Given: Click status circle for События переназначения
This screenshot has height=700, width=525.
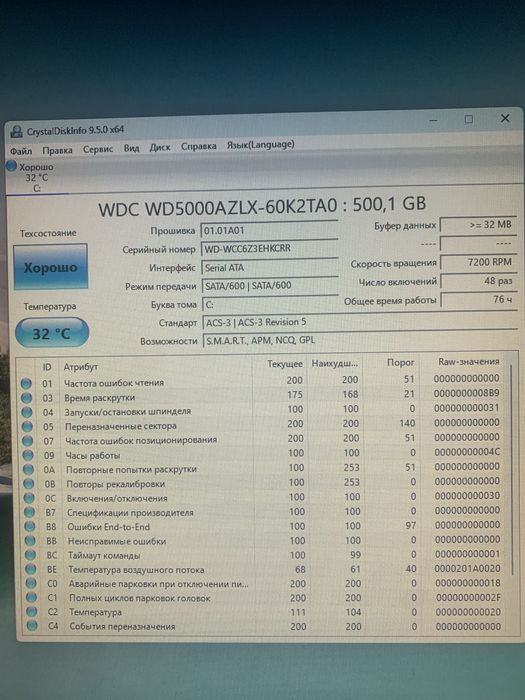Looking at the screenshot, I should click(x=32, y=626).
